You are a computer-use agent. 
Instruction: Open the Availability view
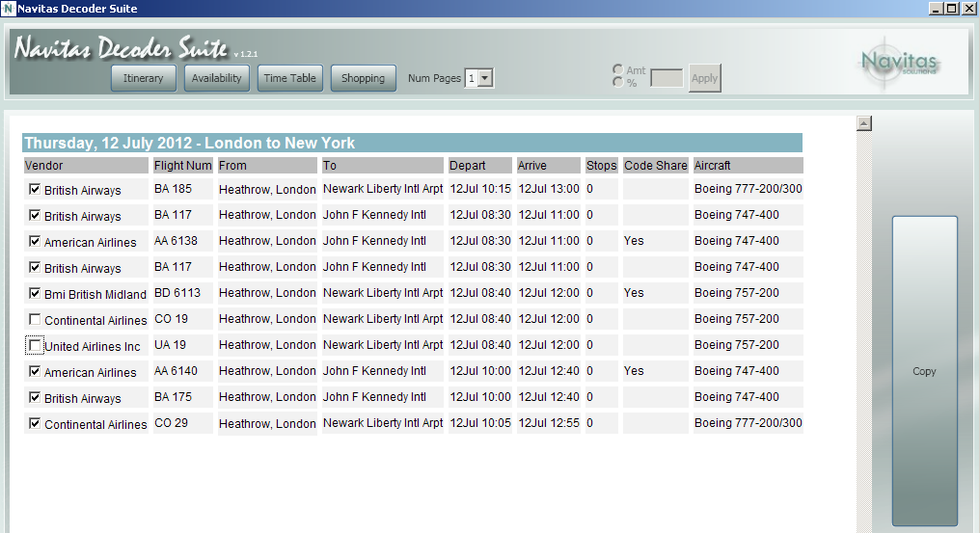point(217,78)
